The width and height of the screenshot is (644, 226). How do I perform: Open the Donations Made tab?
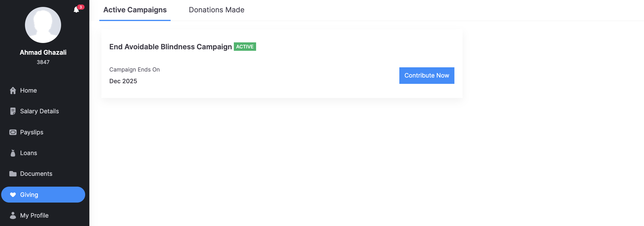(216, 10)
